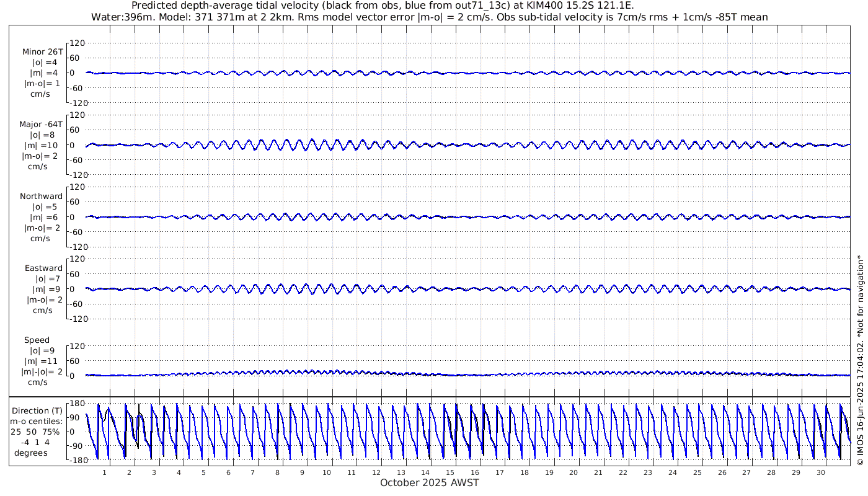Click the '180' tick on the Direction axis

(76, 404)
